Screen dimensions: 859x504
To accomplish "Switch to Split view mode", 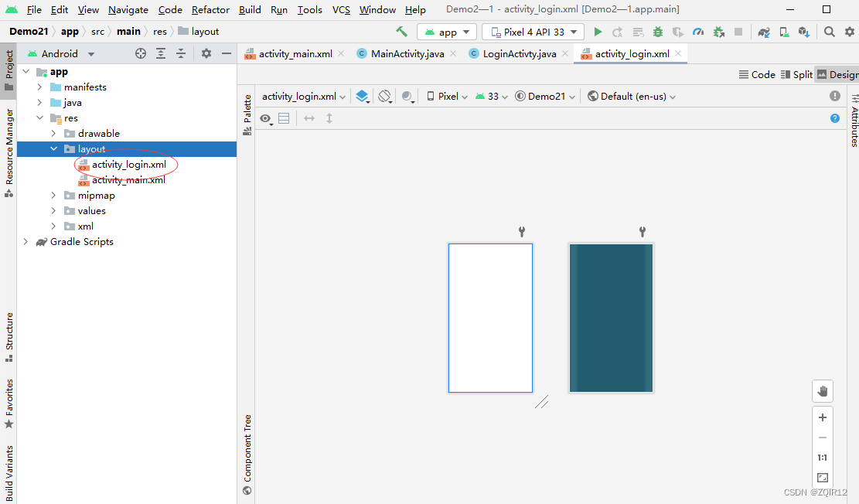I will [x=796, y=74].
